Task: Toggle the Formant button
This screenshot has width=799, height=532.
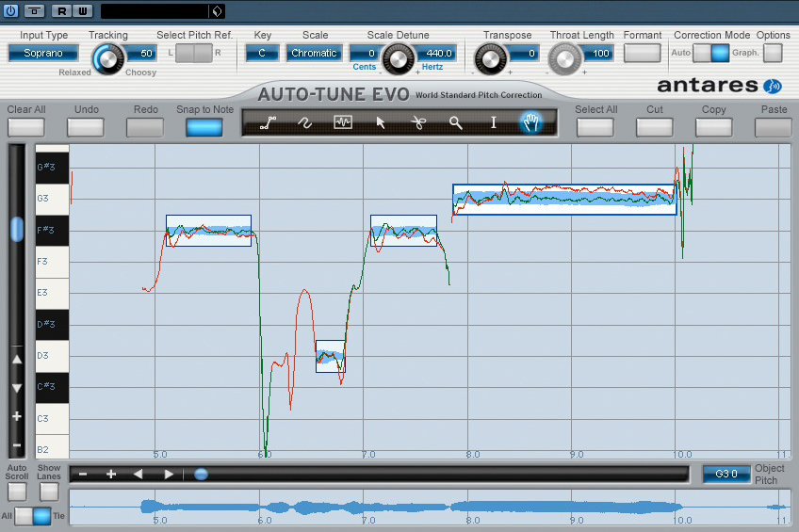Action: point(642,53)
